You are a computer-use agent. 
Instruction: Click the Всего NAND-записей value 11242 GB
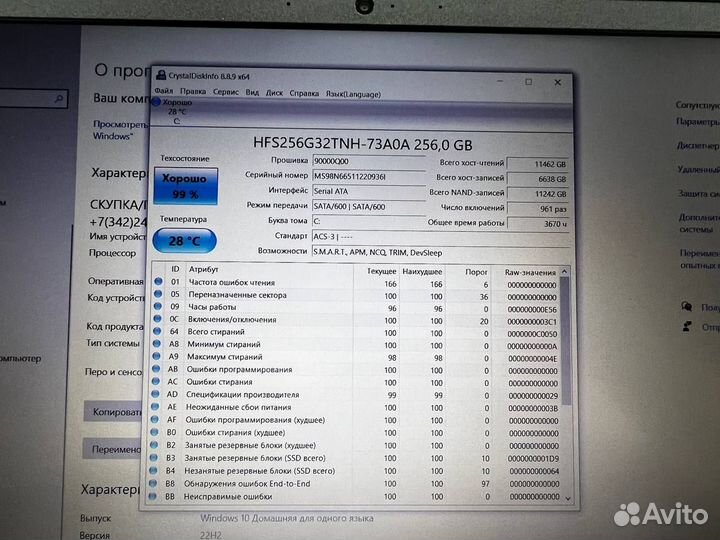538,194
